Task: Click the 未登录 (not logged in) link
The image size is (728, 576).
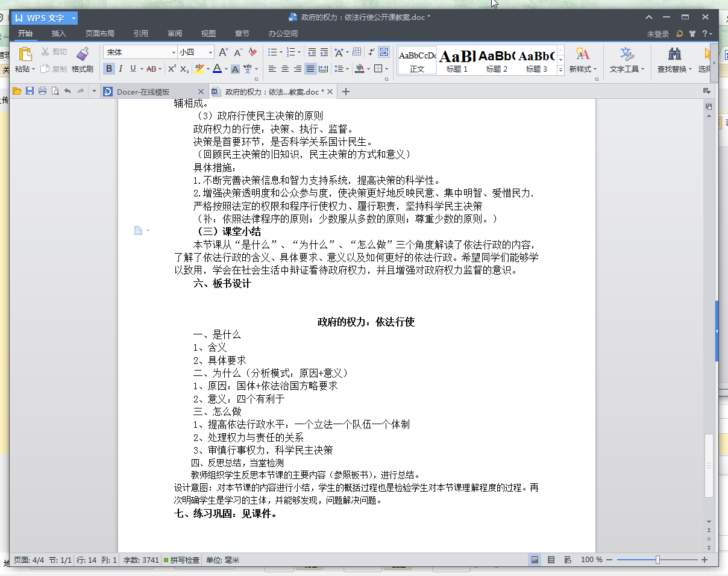Action: [658, 34]
